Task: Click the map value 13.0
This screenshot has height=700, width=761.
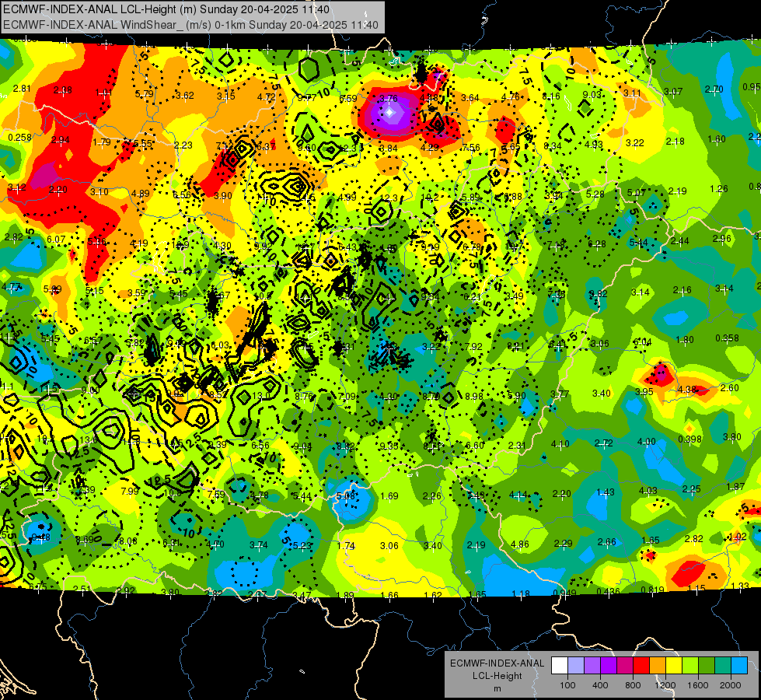Action: (261, 395)
